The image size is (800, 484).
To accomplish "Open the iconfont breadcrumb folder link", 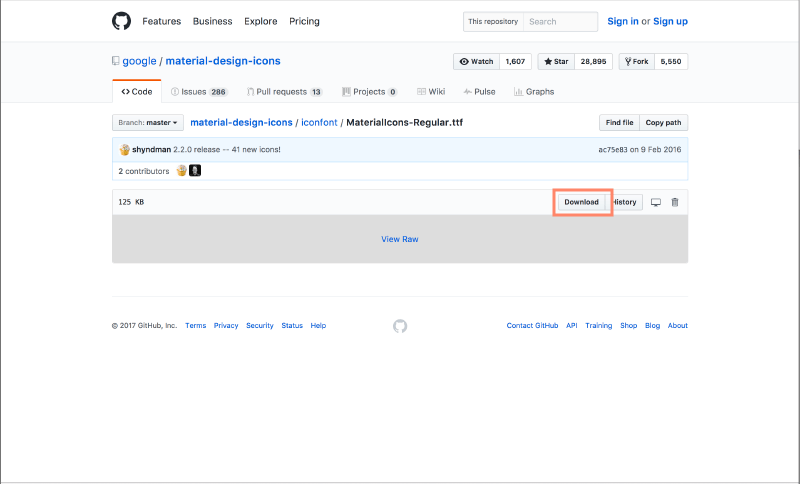I will (x=319, y=123).
